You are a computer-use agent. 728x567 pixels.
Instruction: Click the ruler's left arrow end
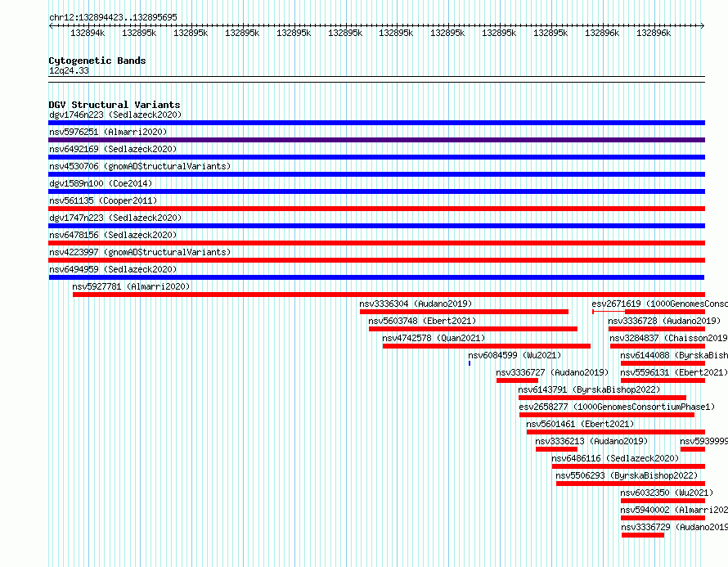tap(51, 25)
